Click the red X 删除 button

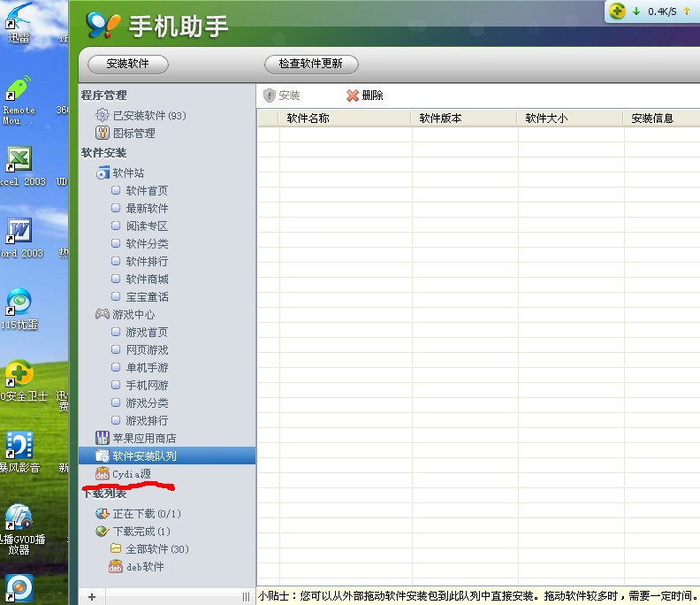tap(365, 96)
